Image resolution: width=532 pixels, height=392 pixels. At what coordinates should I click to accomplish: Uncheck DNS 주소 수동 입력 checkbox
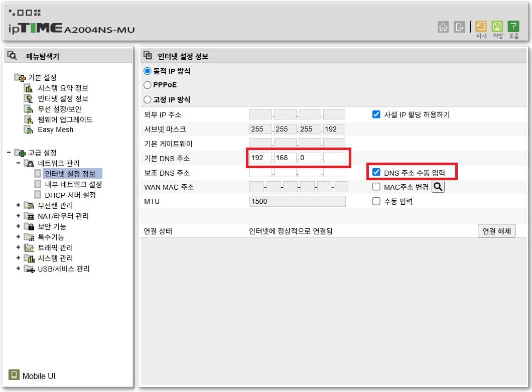coord(376,173)
